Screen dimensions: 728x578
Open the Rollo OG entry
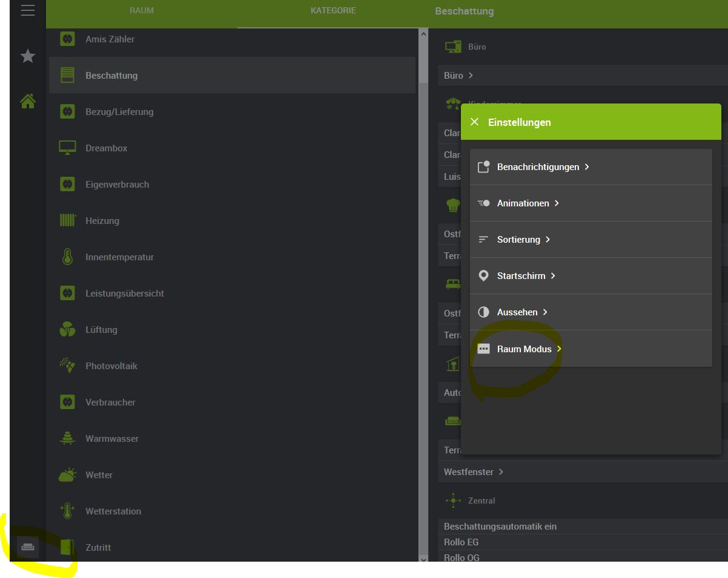point(583,557)
